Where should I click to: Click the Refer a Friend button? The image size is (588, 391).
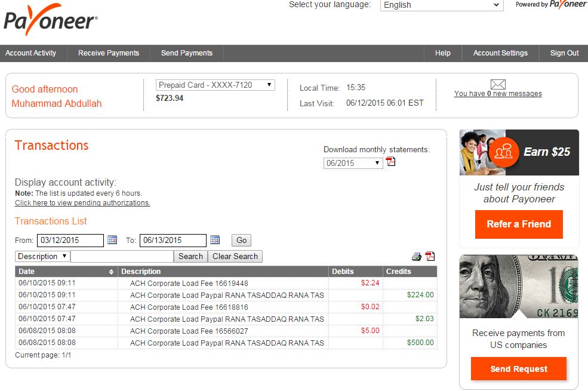point(519,224)
